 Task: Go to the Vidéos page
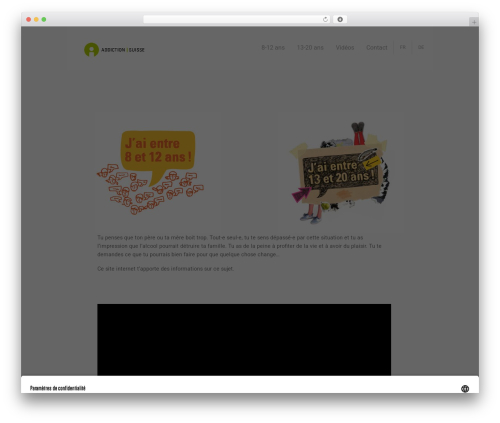[x=345, y=48]
